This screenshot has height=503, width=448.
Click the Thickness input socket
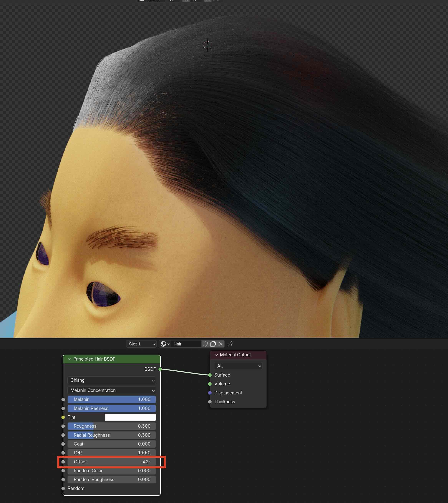click(x=210, y=402)
